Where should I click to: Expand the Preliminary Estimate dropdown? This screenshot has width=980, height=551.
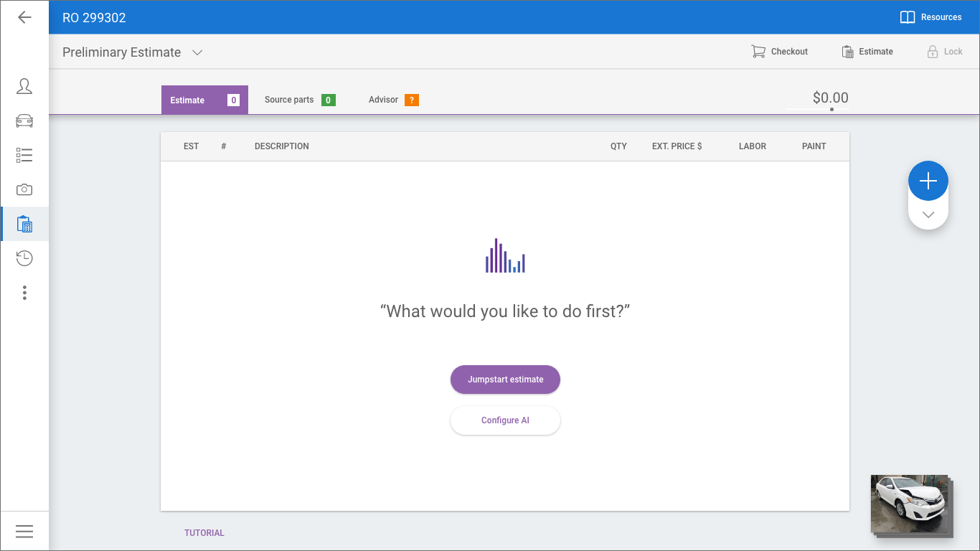pos(197,52)
